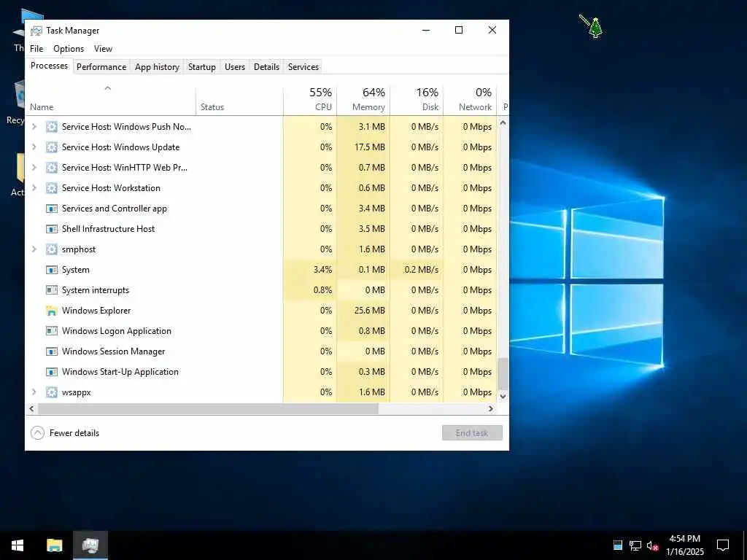The image size is (747, 560).
Task: Click the Service Host: WinHTTP Web Pr... gear icon
Action: (52, 168)
